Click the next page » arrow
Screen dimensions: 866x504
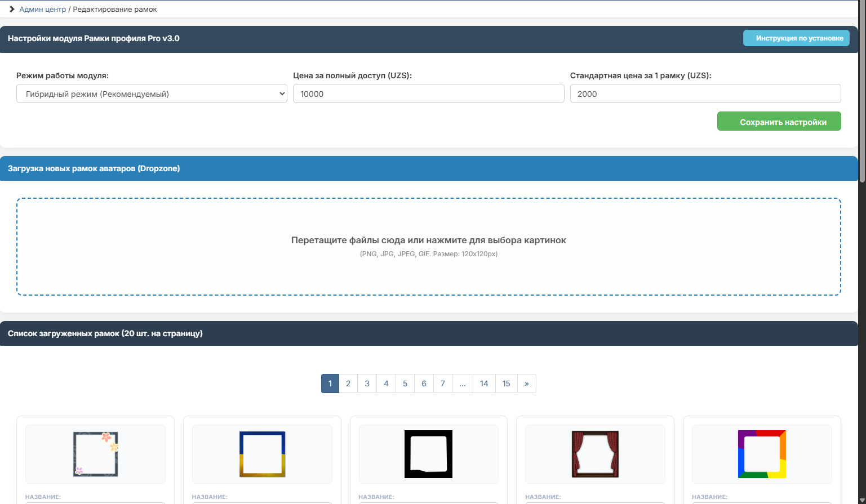point(527,383)
